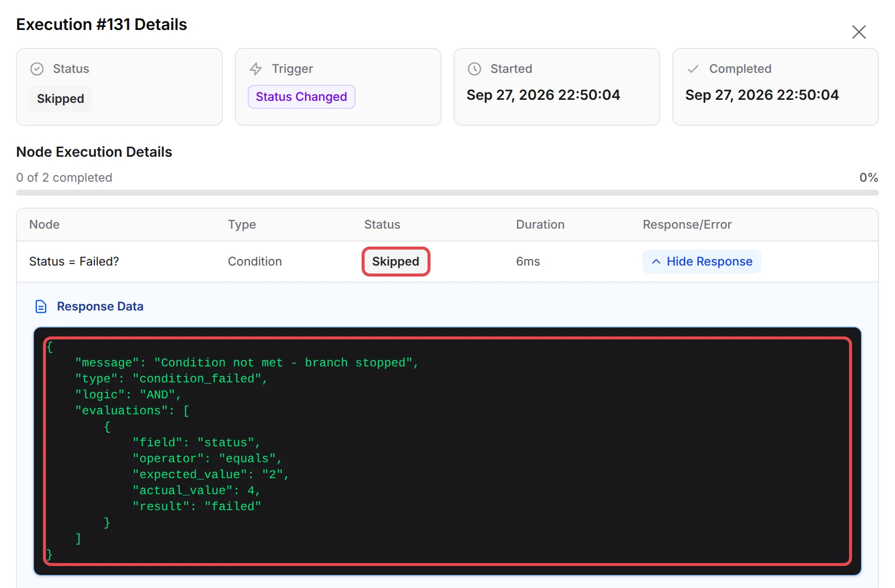Click the Response/Error column header
Viewport: 895px width, 588px height.
click(687, 225)
